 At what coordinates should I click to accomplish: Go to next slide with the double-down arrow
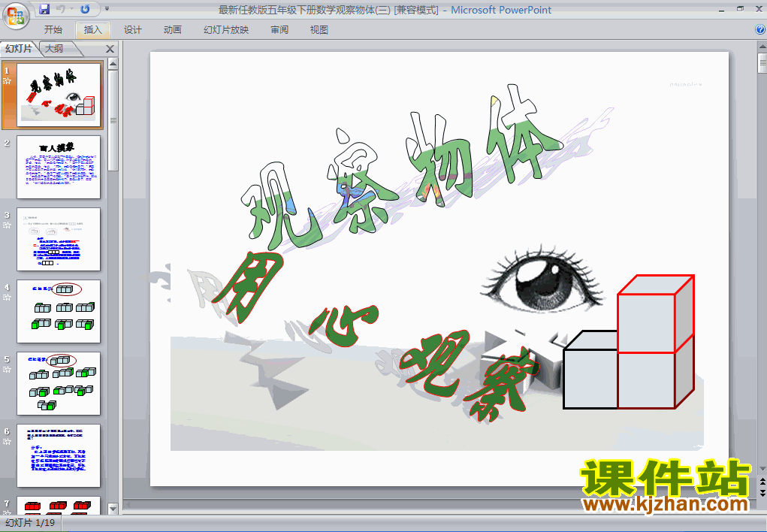coord(762,493)
